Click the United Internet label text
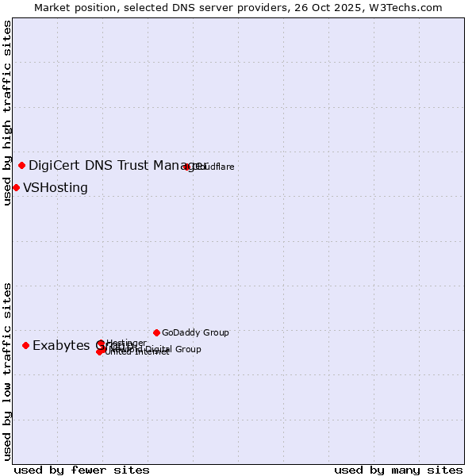The image size is (476, 476). 137,353
